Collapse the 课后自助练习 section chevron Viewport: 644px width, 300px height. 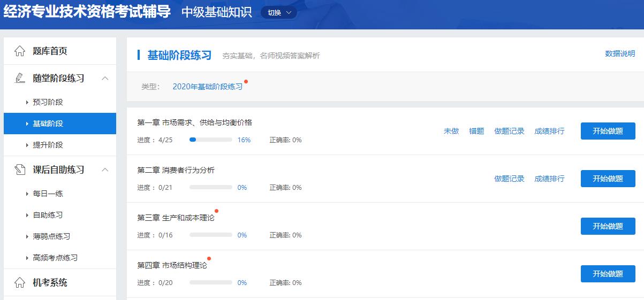point(105,170)
